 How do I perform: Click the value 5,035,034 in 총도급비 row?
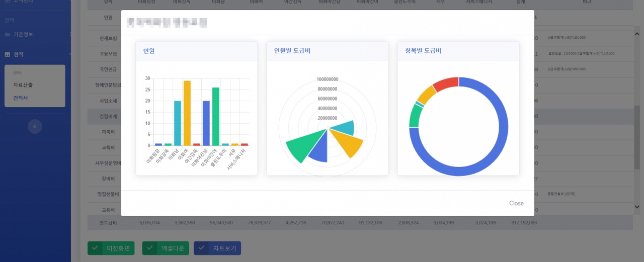pos(149,222)
